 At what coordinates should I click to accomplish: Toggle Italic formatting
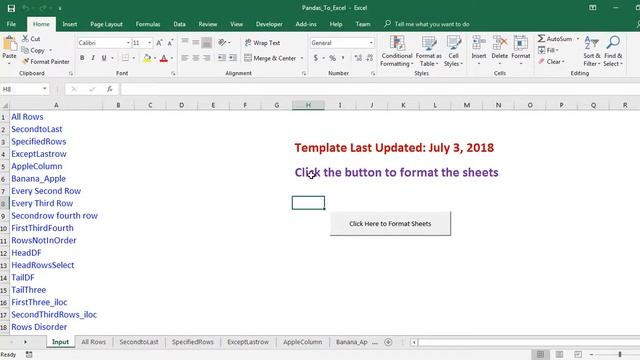coord(93,58)
